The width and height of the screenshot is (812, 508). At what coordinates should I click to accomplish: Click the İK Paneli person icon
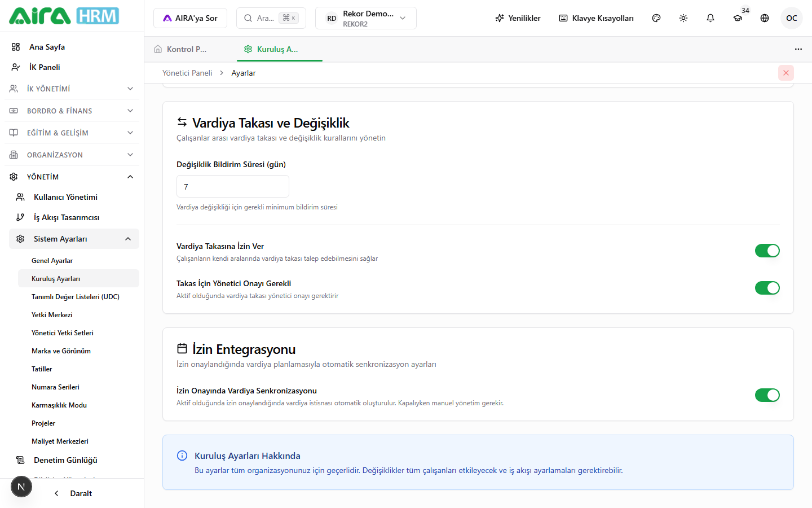pos(16,67)
